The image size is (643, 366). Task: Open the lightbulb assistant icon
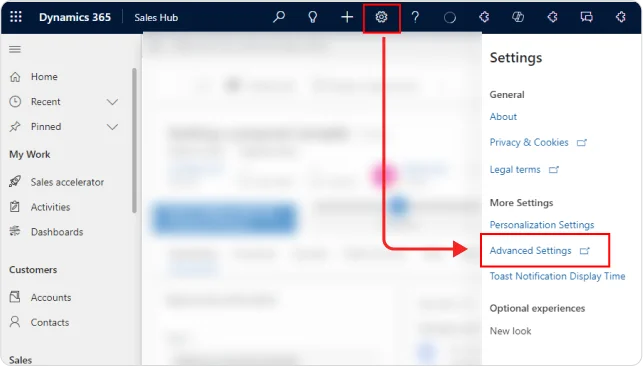point(312,17)
